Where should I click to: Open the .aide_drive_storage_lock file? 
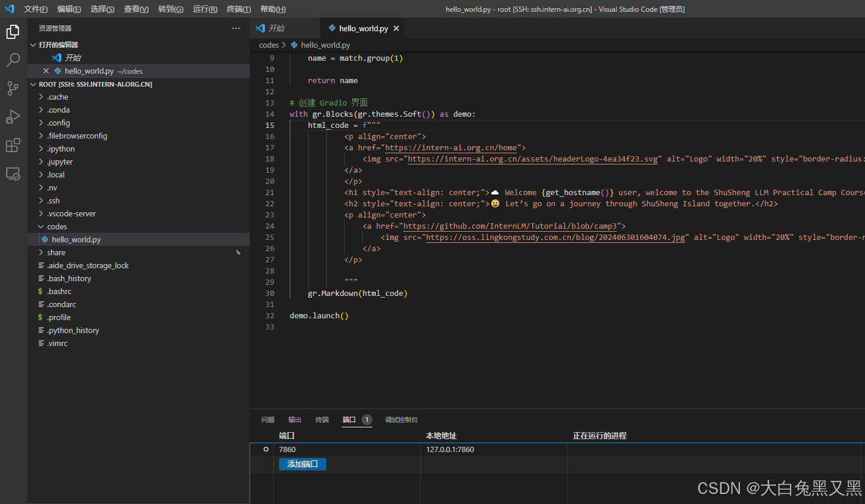click(x=138, y=265)
